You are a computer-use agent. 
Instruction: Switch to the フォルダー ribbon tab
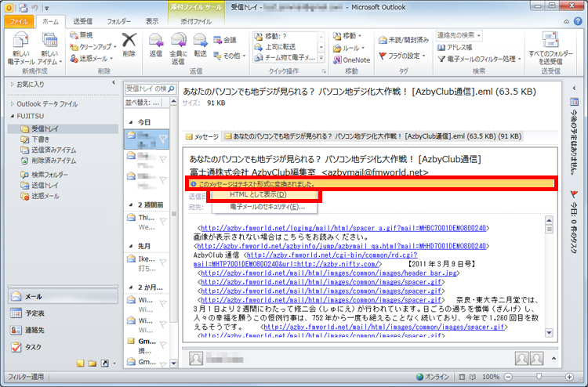[119, 21]
